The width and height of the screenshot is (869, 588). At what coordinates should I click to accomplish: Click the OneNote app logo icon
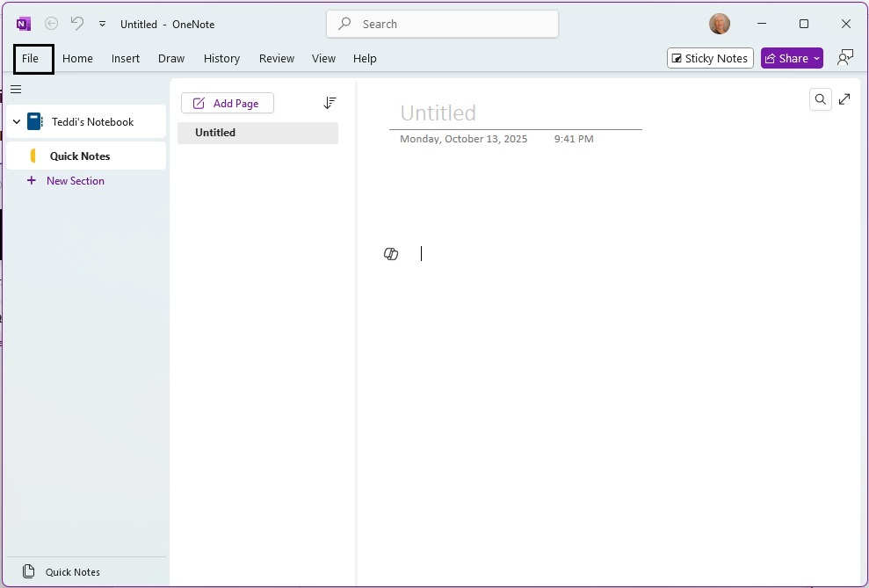[x=24, y=24]
